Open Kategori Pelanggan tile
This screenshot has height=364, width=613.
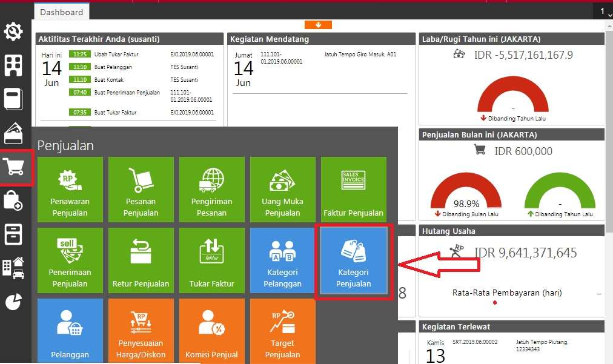(283, 260)
